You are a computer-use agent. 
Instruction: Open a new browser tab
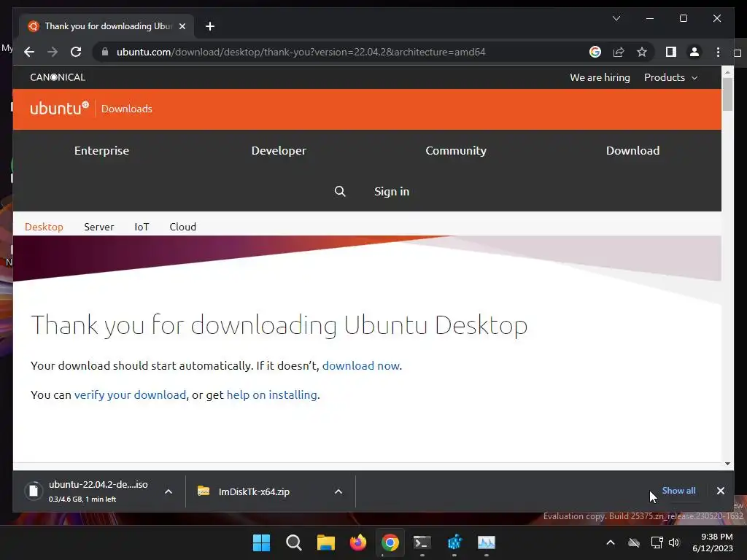pos(209,26)
